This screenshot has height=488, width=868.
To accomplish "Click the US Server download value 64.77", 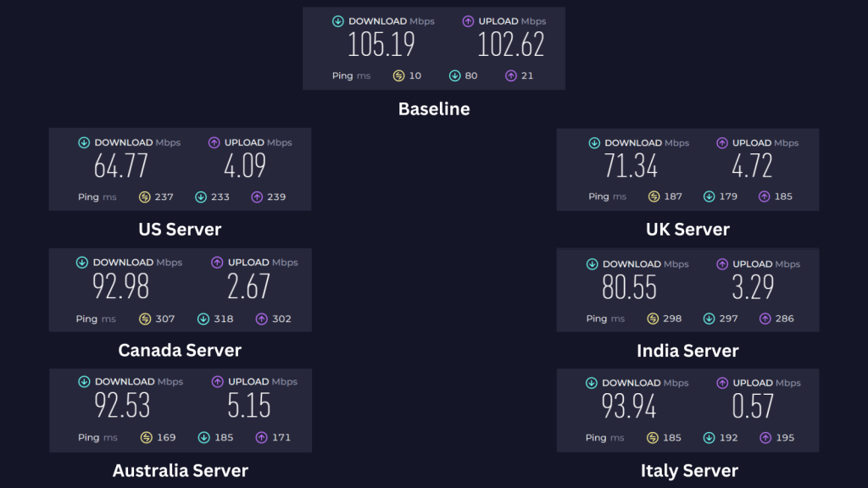I will pos(120,166).
